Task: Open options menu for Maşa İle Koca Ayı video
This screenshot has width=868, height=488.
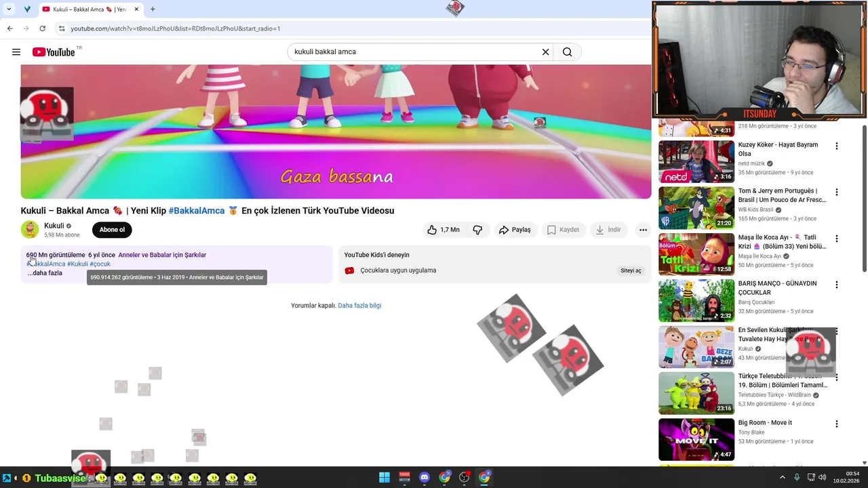Action: (836, 239)
